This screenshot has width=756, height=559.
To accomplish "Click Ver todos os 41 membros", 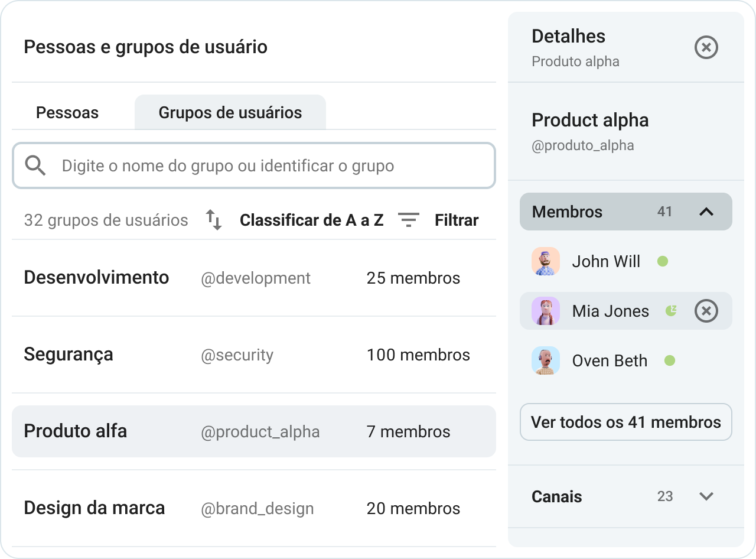I will click(x=625, y=422).
